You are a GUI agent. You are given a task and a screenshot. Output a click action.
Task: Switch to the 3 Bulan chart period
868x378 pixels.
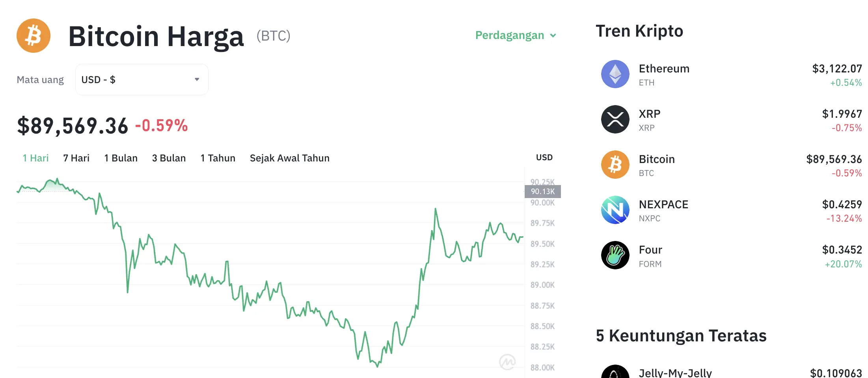point(169,158)
